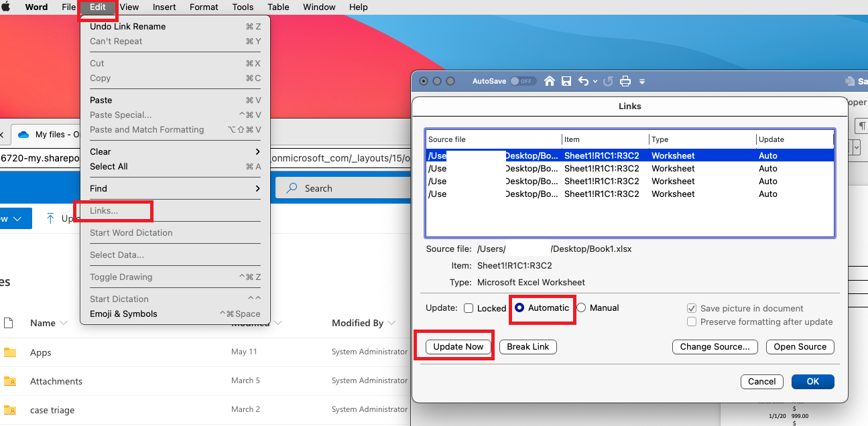868x426 pixels.
Task: Click the Source file column header
Action: click(x=493, y=139)
